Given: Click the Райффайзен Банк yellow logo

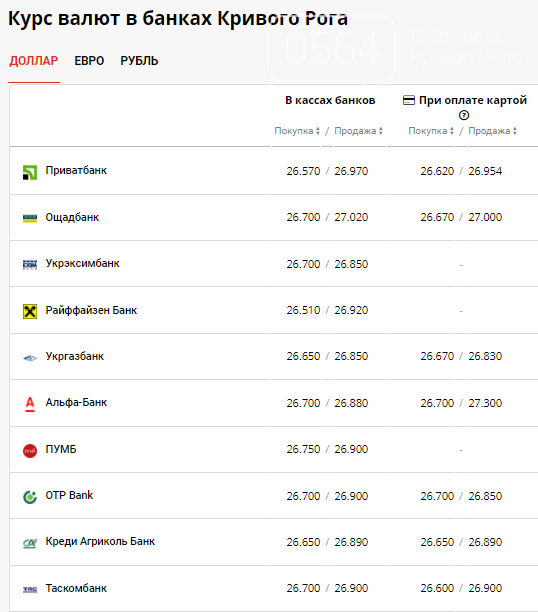Looking at the screenshot, I should (30, 311).
